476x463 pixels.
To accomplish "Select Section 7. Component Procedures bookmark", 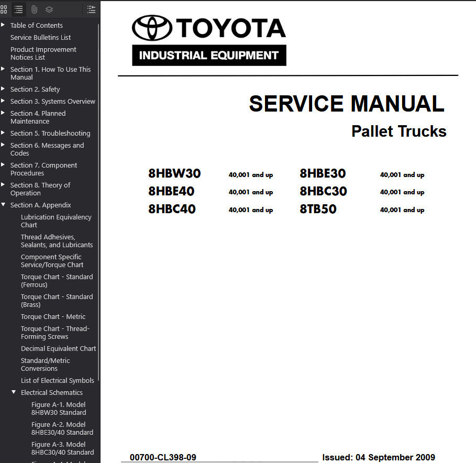I will [43, 169].
